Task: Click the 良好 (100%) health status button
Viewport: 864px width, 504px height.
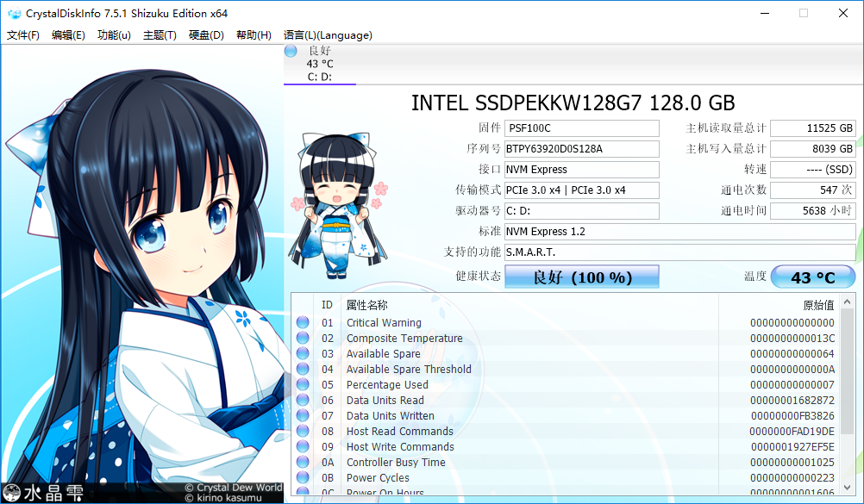Action: (x=581, y=277)
